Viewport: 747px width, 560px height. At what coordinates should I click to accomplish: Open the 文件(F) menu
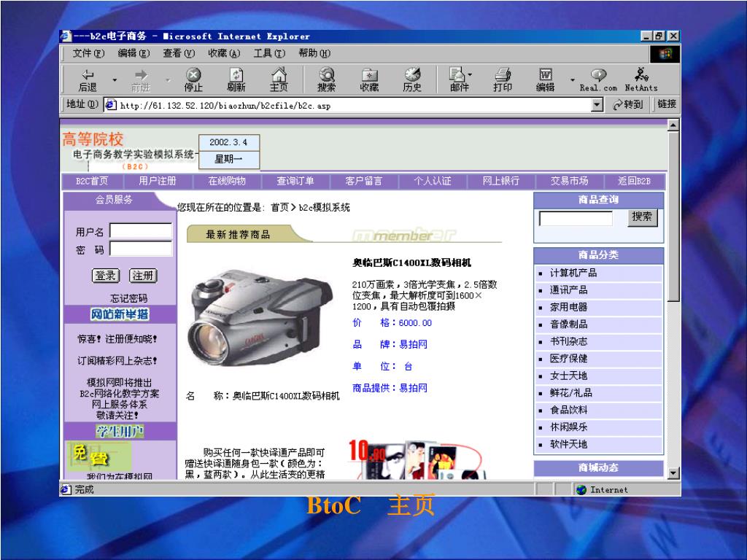click(88, 53)
